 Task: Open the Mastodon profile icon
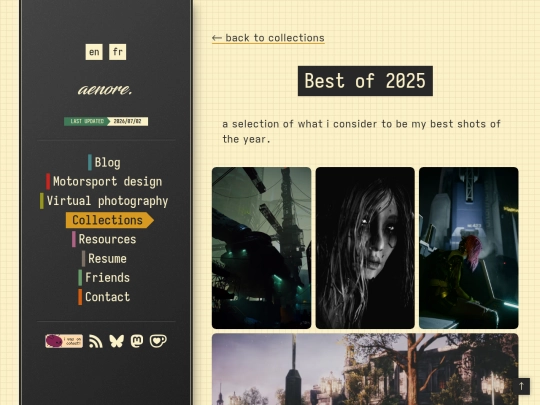pos(137,341)
